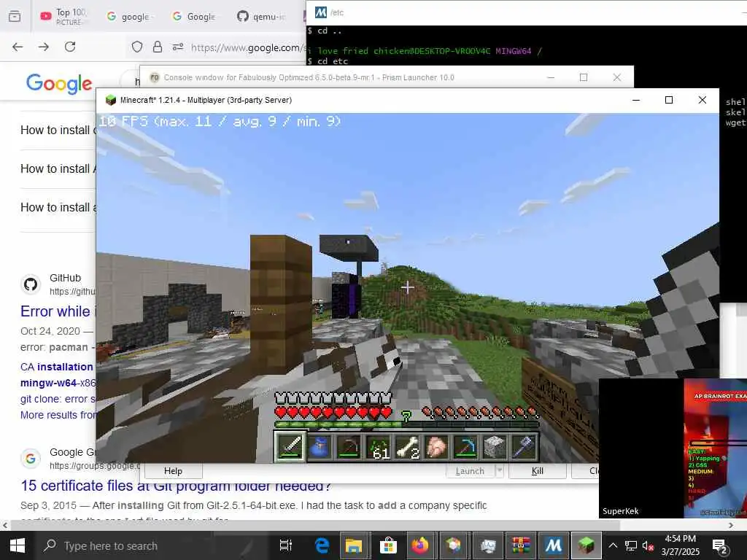Switch to MSYS2 terminal taskbar icon
The image size is (747, 560).
coord(553,545)
